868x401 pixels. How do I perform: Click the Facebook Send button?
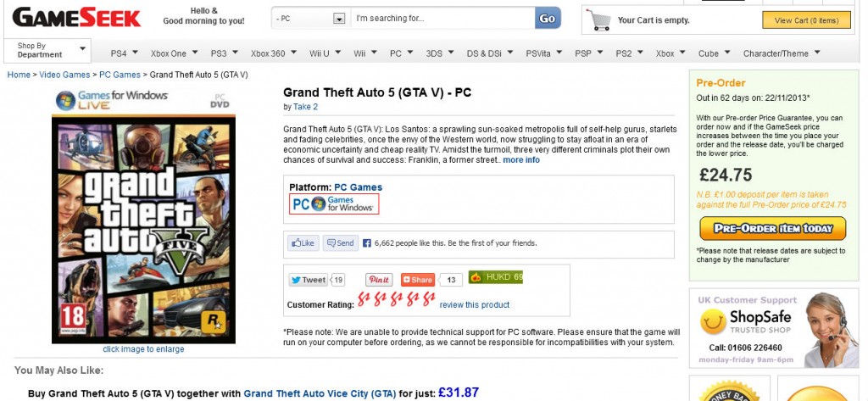(x=341, y=242)
